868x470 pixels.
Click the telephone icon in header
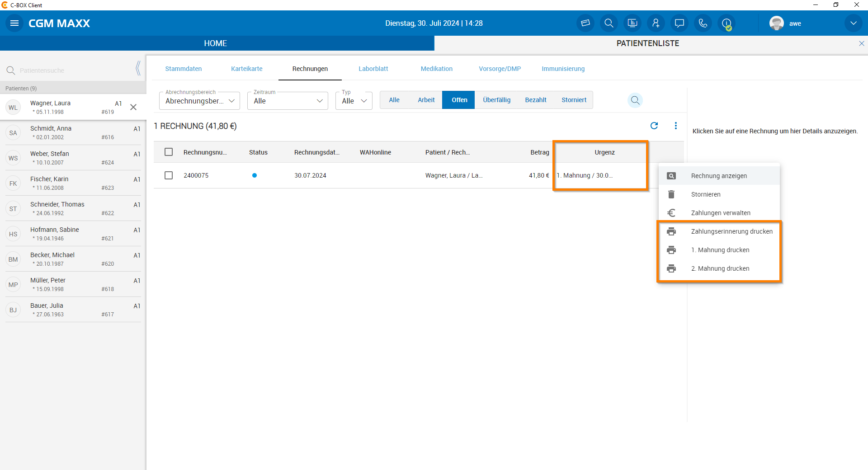point(703,23)
